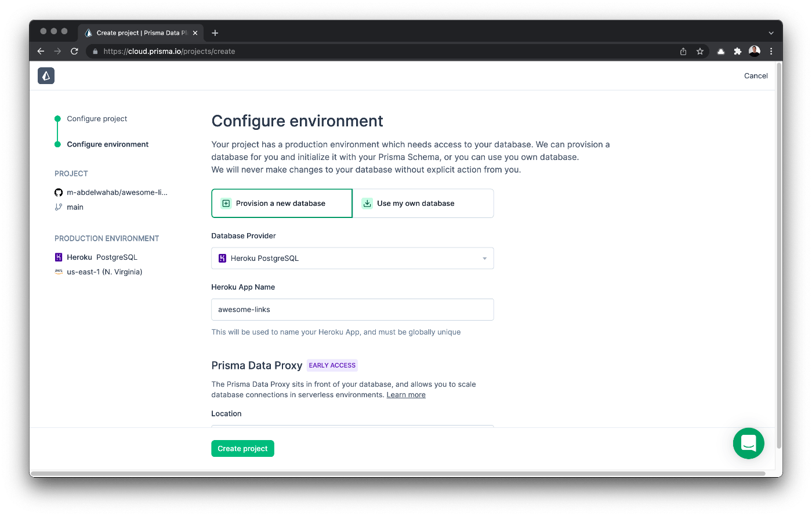Viewport: 812px width, 516px height.
Task: Open the Intercom chat bubble
Action: click(x=748, y=443)
